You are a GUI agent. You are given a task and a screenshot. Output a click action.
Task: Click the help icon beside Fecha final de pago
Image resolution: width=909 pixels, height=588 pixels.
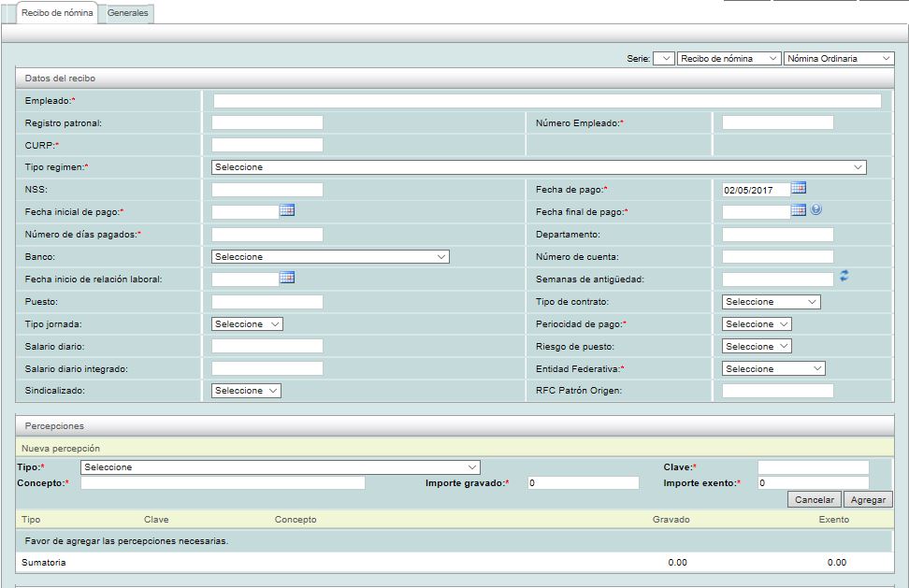pos(816,211)
